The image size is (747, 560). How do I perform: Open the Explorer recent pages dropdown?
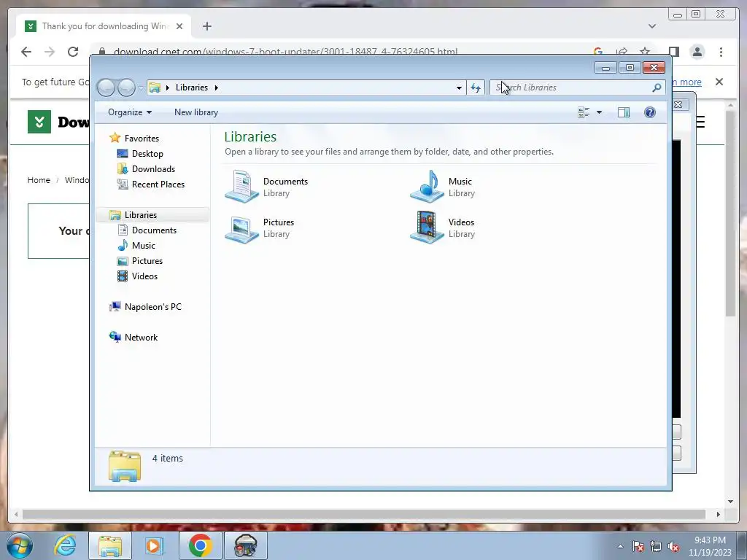click(141, 87)
